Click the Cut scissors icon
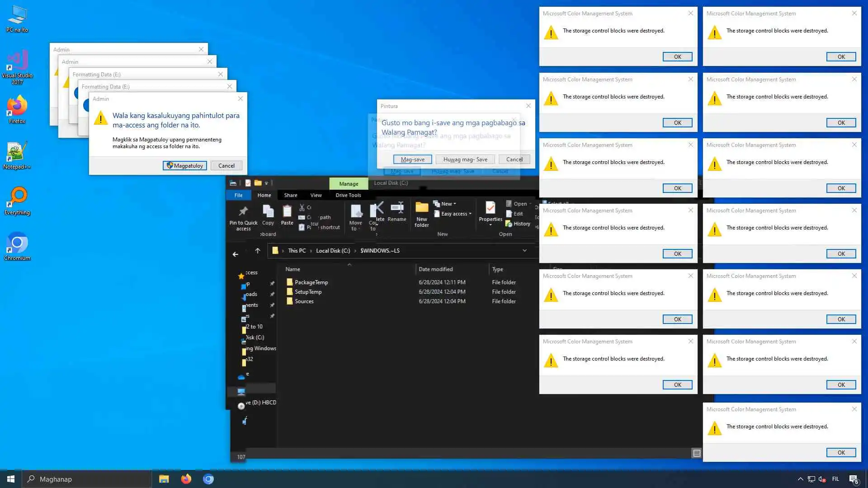The height and width of the screenshot is (488, 868). (x=302, y=207)
